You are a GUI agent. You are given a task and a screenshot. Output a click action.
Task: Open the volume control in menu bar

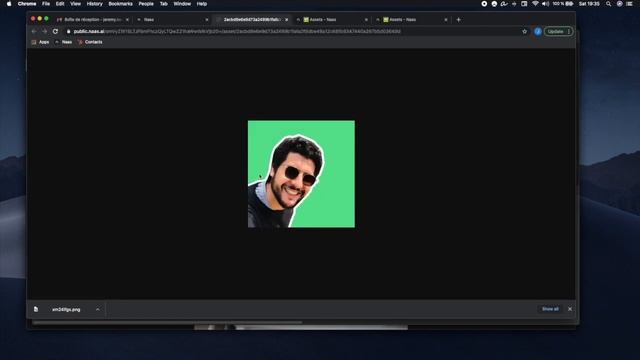click(545, 4)
